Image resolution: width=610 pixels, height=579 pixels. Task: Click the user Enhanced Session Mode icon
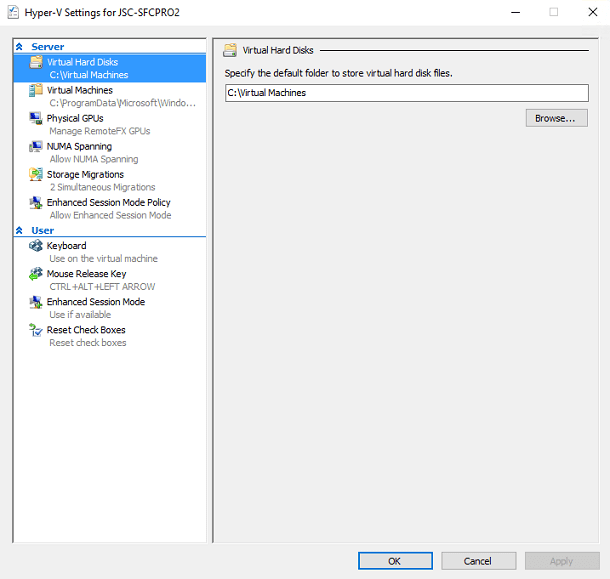36,302
